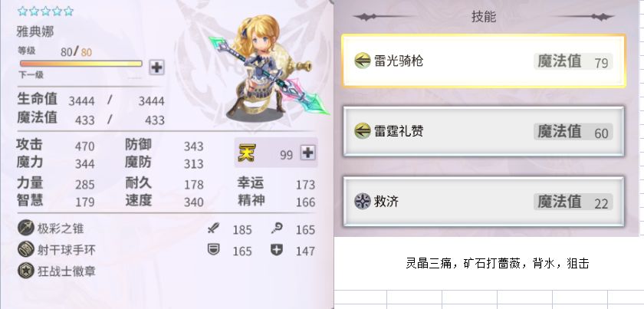Select the 射干球手环 bracelet icon
Image resolution: width=644 pixels, height=309 pixels.
point(26,249)
